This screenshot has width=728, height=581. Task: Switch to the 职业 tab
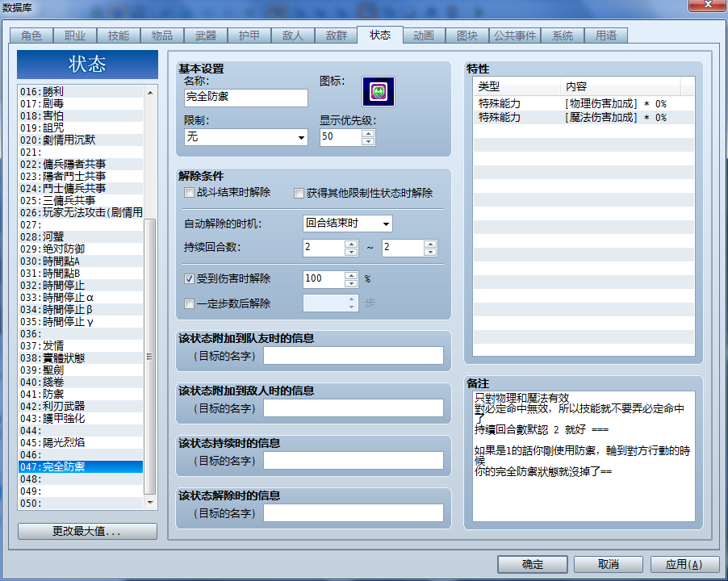coord(75,36)
